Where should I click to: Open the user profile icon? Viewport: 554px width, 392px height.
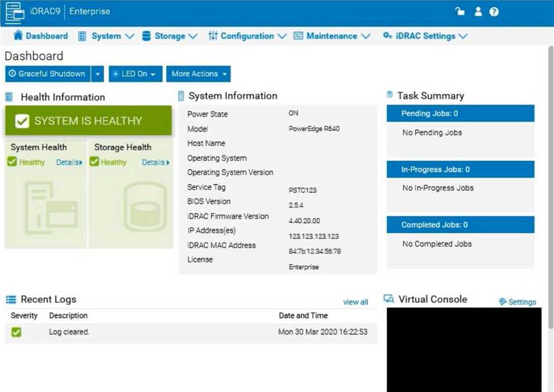(478, 12)
